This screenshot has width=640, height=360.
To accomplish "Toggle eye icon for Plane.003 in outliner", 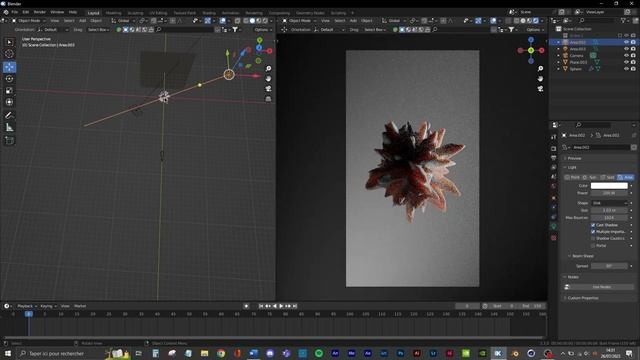I will tap(626, 62).
